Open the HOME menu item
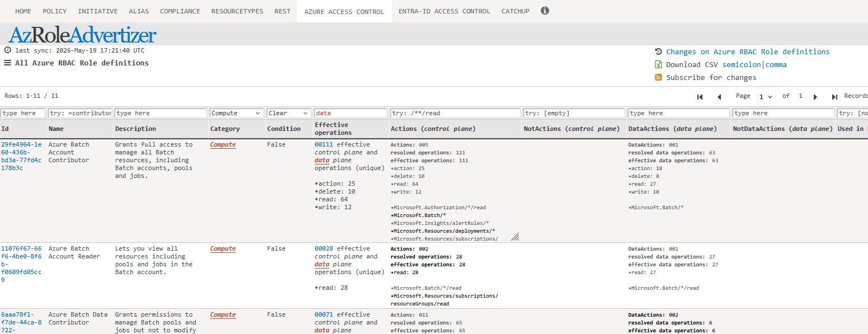Viewport: 868px width, 334px height. click(x=23, y=11)
